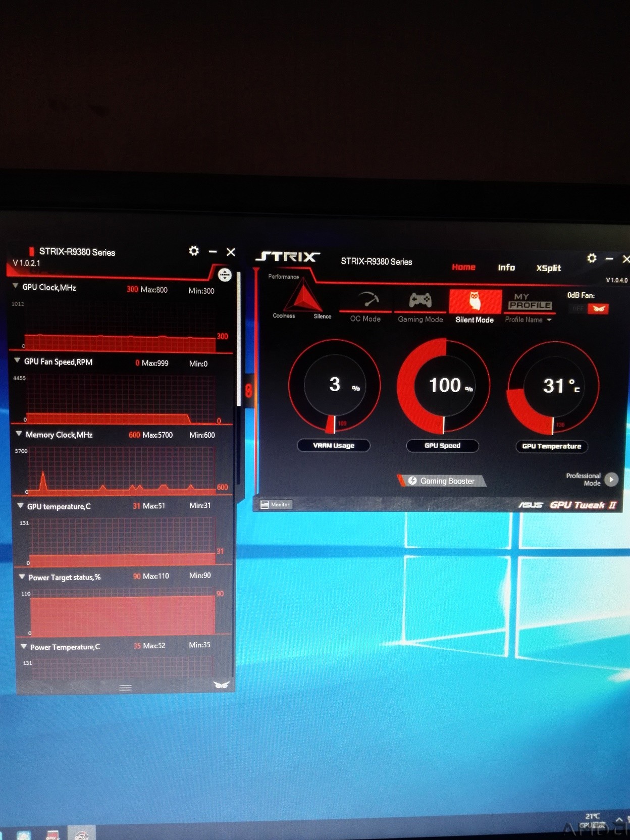Click 'Min:300' GPU Clock value
This screenshot has width=630, height=840.
tap(201, 291)
